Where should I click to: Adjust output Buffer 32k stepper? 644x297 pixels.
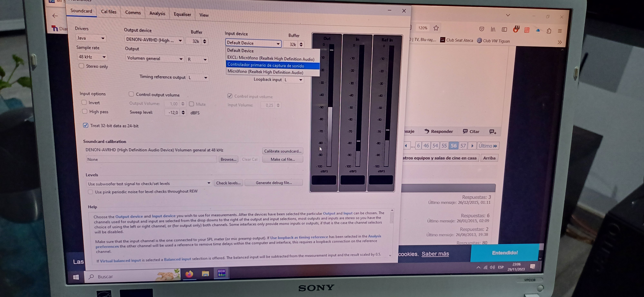click(x=204, y=41)
